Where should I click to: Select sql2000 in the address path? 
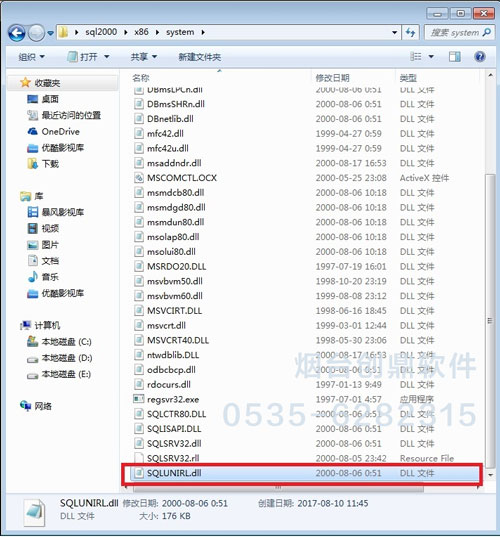coord(101,32)
